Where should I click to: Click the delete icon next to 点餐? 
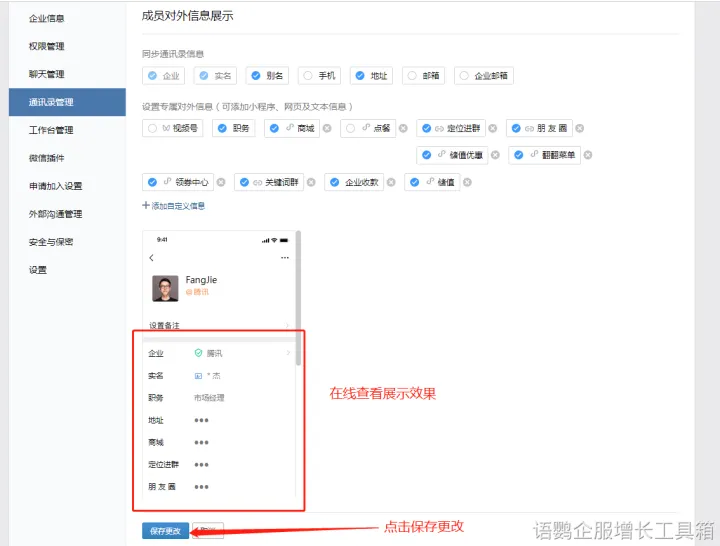(403, 128)
